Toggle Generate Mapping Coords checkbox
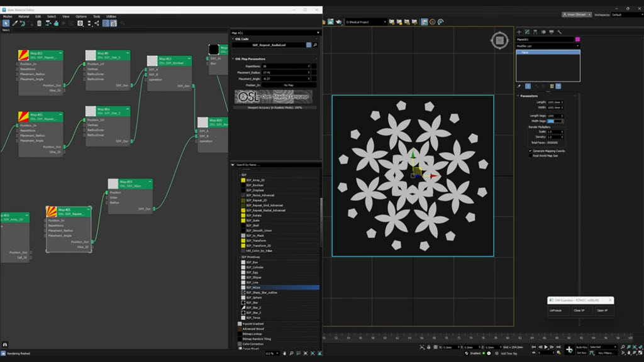 point(530,151)
